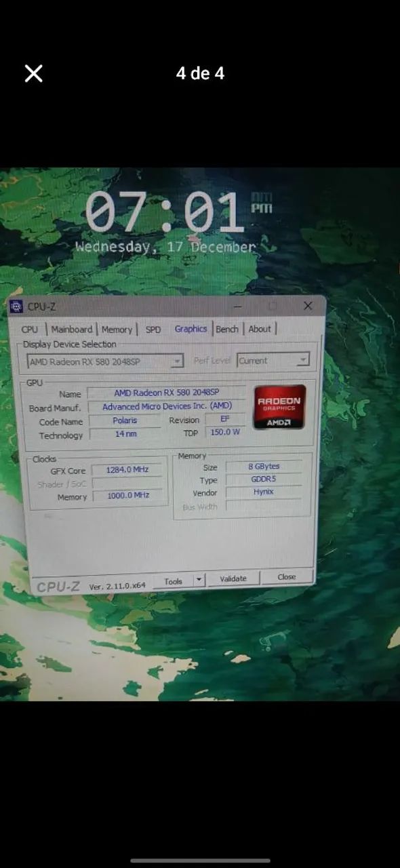Select the Graphics tab
The height and width of the screenshot is (868, 400).
pos(191,329)
